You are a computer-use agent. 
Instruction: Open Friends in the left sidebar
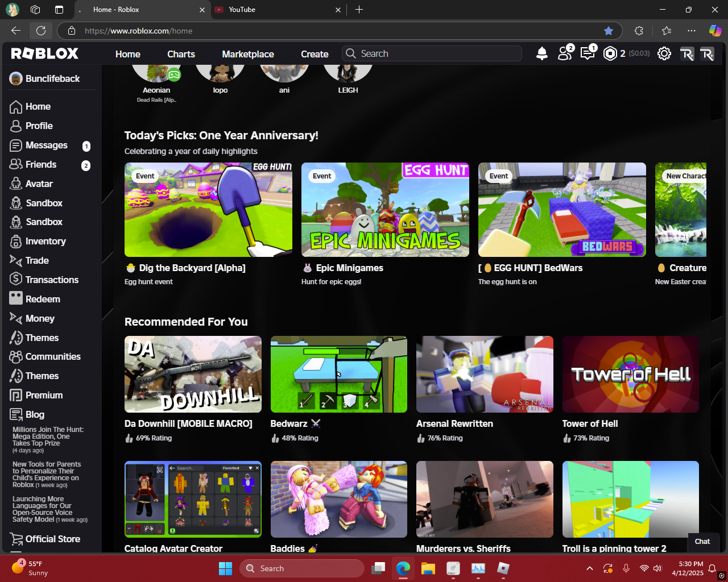click(x=41, y=164)
